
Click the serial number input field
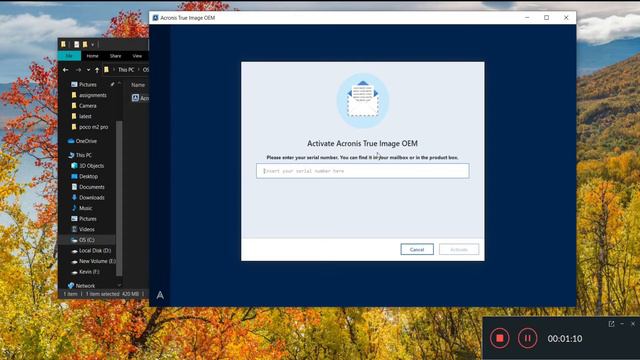362,171
